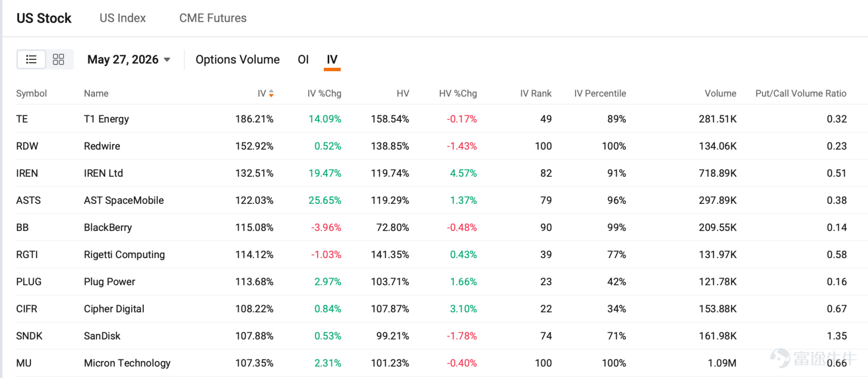Click the 72.80% HV value

pos(393,227)
